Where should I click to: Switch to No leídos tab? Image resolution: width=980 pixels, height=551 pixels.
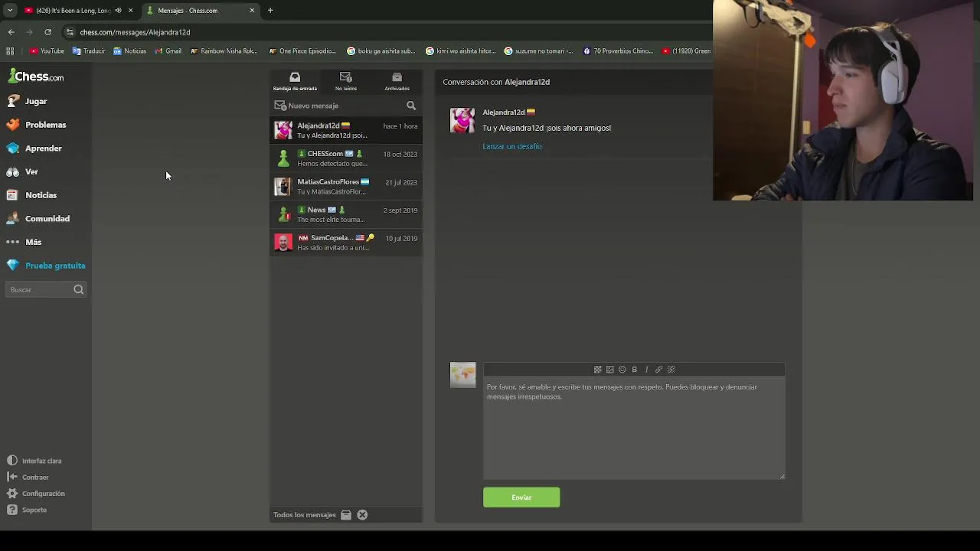pyautogui.click(x=345, y=81)
